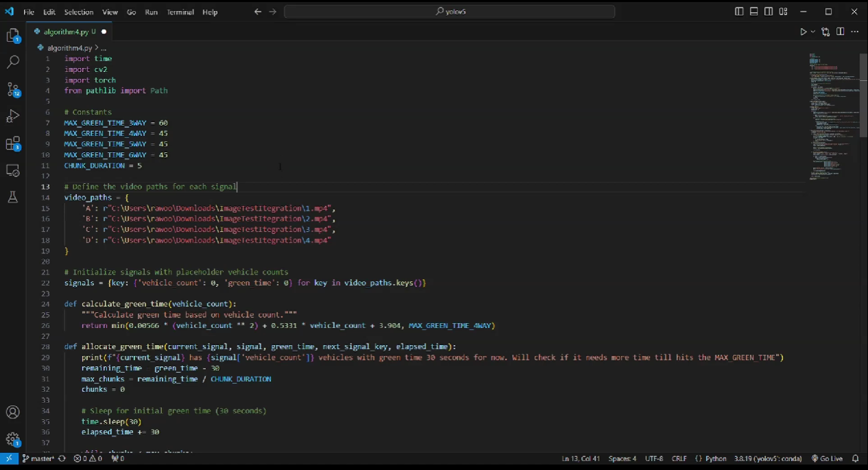The image size is (868, 470).
Task: Split the editor to the right
Action: [840, 32]
